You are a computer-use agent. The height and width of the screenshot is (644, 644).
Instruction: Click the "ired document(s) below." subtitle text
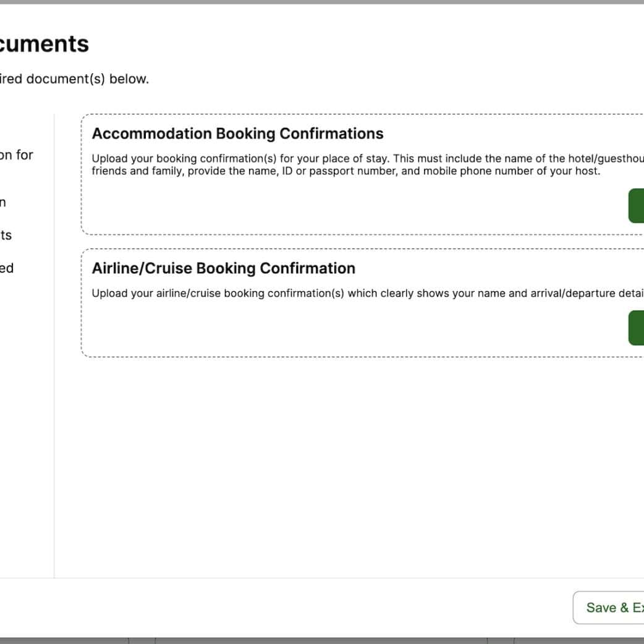point(74,79)
